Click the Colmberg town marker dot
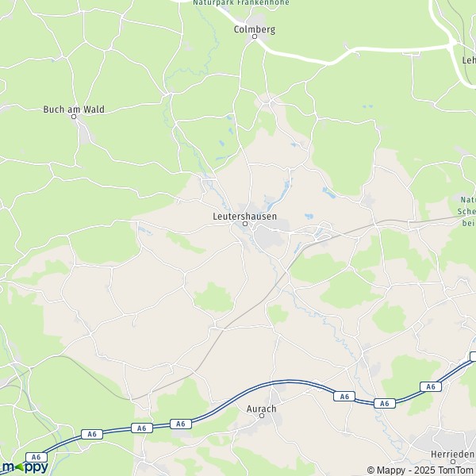This screenshot has height=476, width=476. coord(255,36)
